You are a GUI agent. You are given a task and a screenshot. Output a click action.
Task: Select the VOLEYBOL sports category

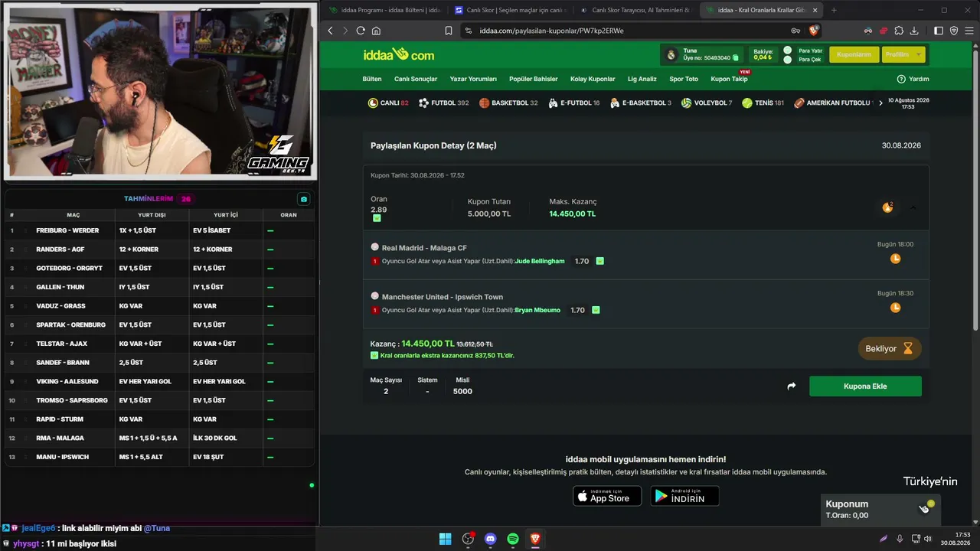pos(707,103)
